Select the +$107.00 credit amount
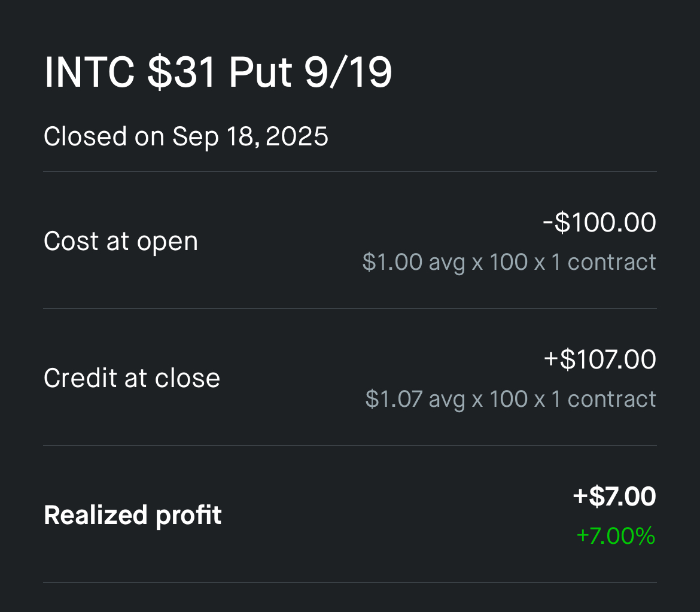 599,360
